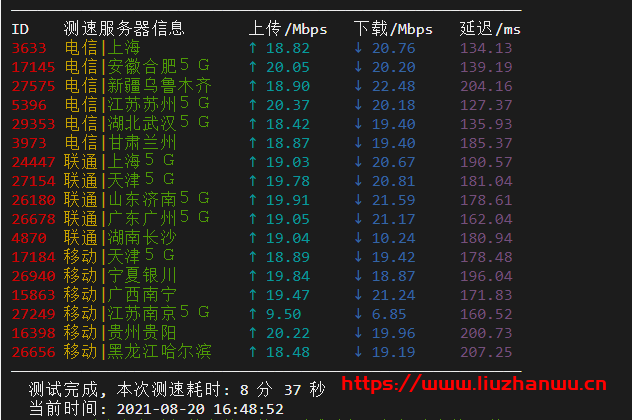Click latency value 204.16
The width and height of the screenshot is (632, 420).
pos(486,86)
